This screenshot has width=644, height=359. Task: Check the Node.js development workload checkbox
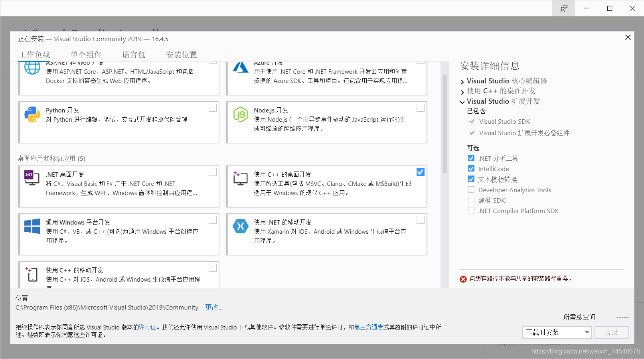[421, 108]
